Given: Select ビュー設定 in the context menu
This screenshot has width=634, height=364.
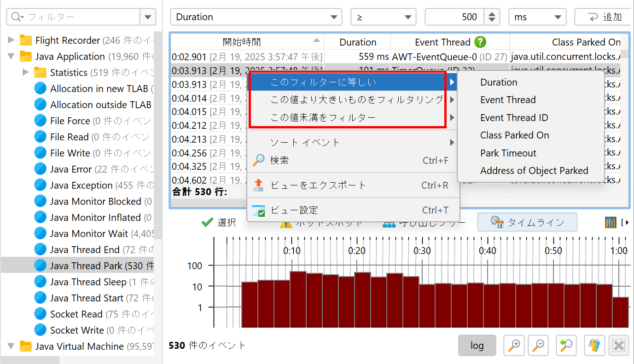Looking at the screenshot, I should [x=353, y=210].
